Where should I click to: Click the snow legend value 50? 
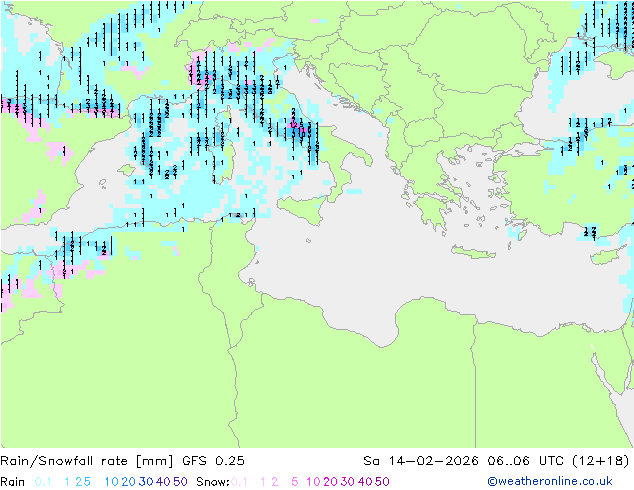pyautogui.click(x=382, y=482)
